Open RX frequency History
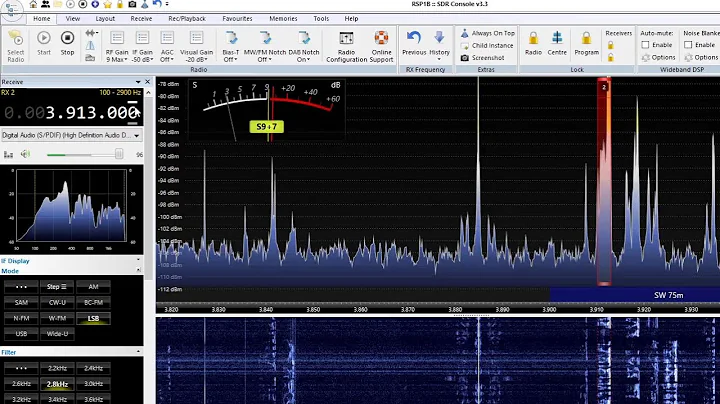Viewport: 720px width, 404px height. [x=439, y=45]
